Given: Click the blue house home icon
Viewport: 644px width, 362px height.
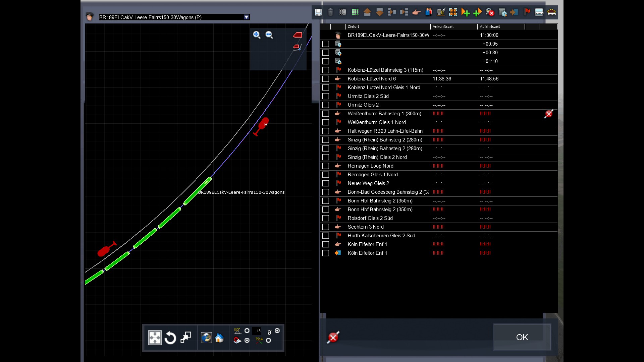Looking at the screenshot, I should (219, 338).
